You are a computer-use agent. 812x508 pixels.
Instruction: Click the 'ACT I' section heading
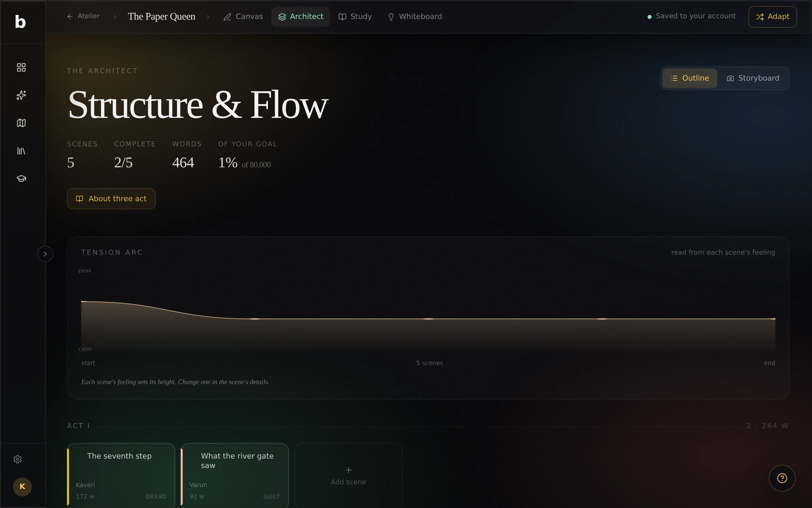click(x=78, y=426)
